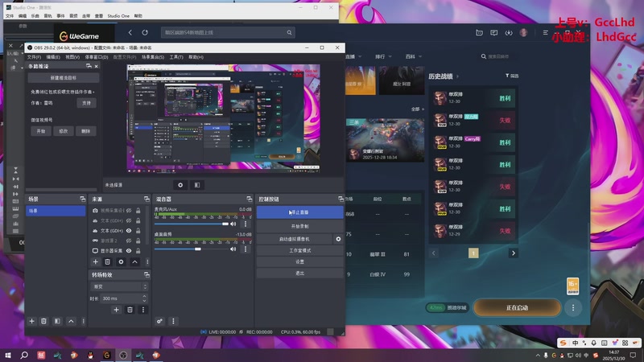Open 桌面音频 channel options dots

[x=246, y=249]
